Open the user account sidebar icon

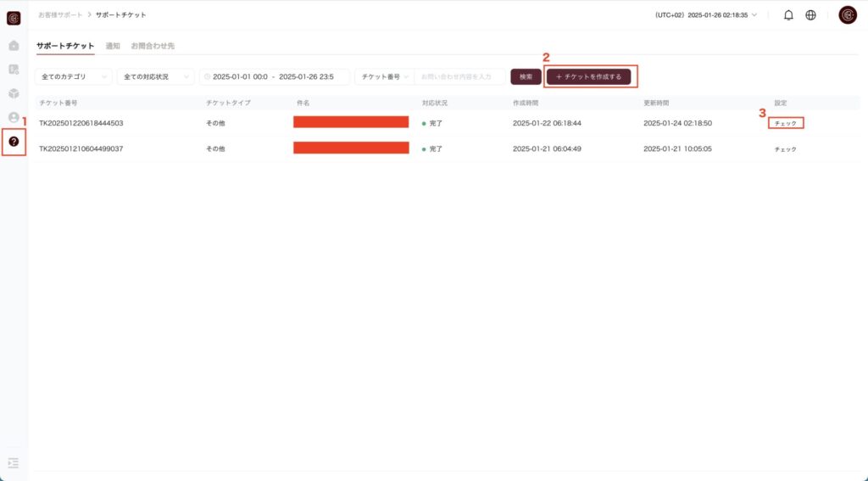pyautogui.click(x=14, y=117)
